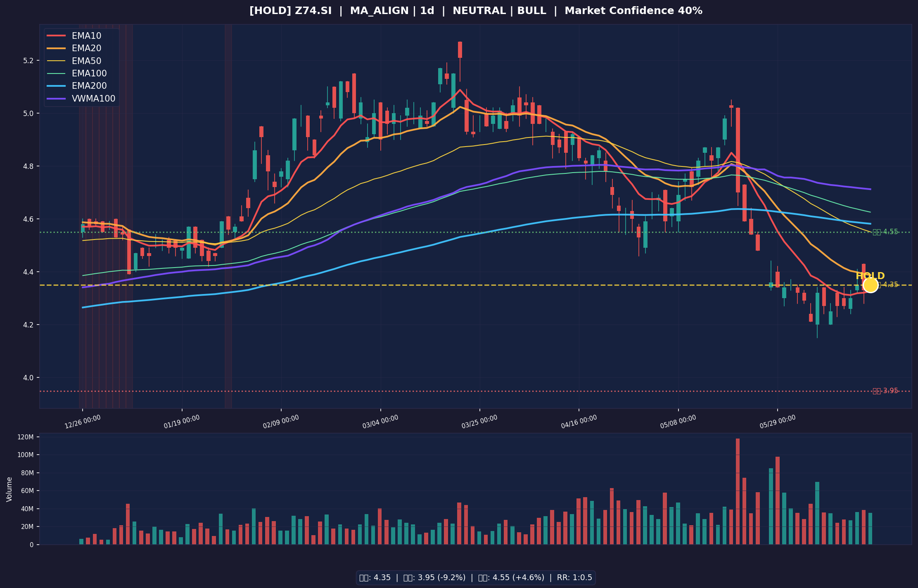
Task: Click the red EMA10 line sample in legend
Action: (56, 36)
